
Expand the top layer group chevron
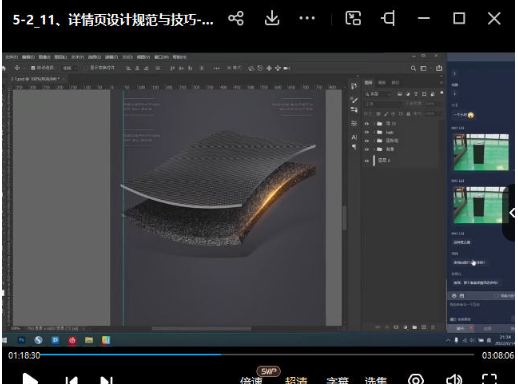click(x=374, y=124)
